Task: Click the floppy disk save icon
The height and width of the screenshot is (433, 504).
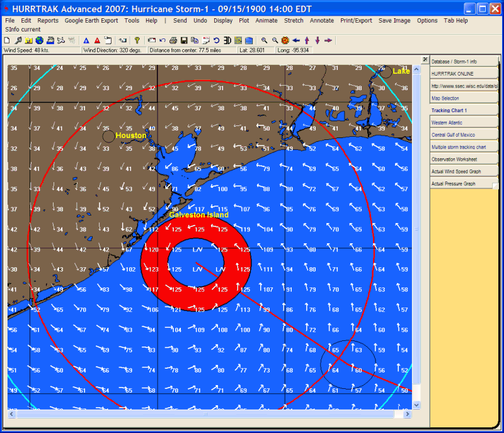Action: (184, 40)
